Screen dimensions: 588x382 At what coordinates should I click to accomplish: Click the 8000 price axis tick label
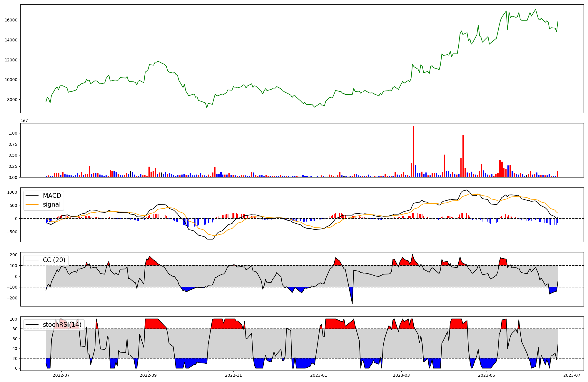12,100
